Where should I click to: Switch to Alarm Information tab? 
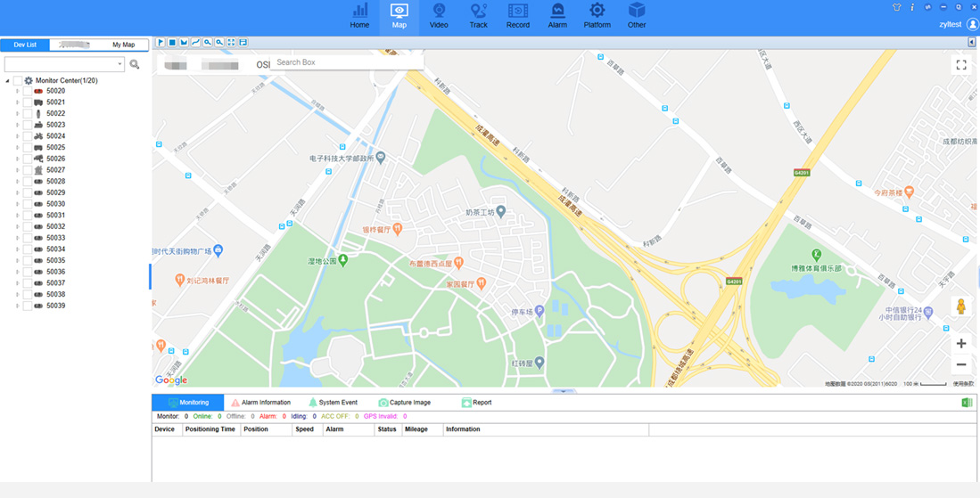tap(260, 403)
